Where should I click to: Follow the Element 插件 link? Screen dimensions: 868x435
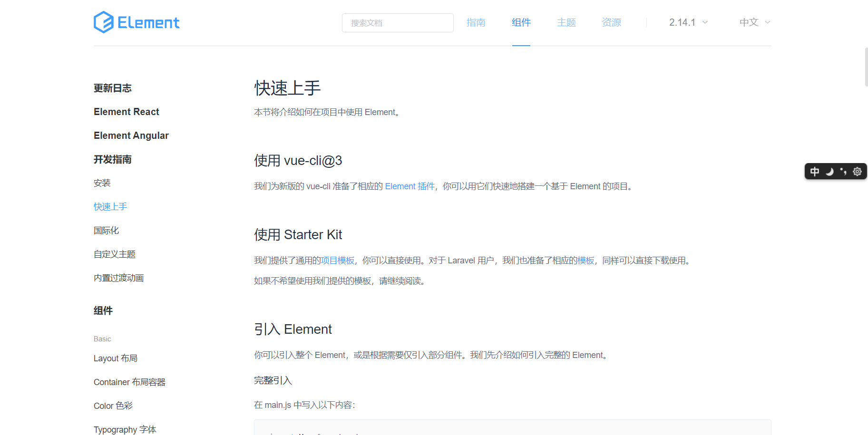pos(410,186)
